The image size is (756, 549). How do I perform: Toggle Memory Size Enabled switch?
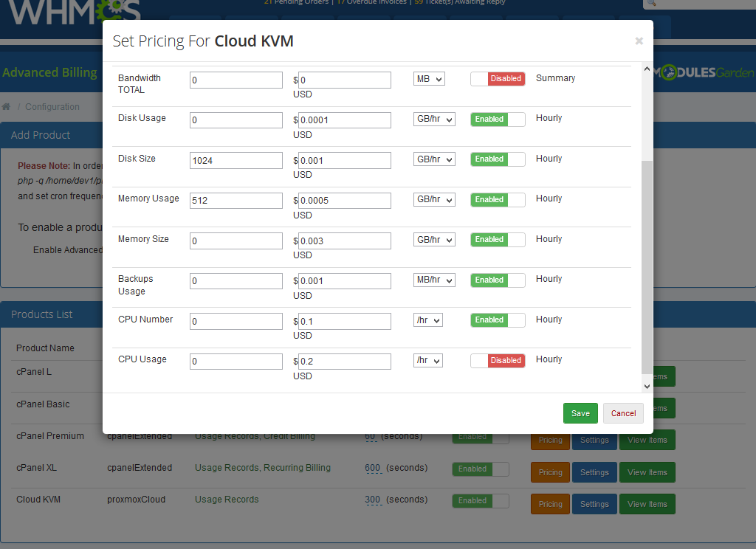[x=498, y=240]
